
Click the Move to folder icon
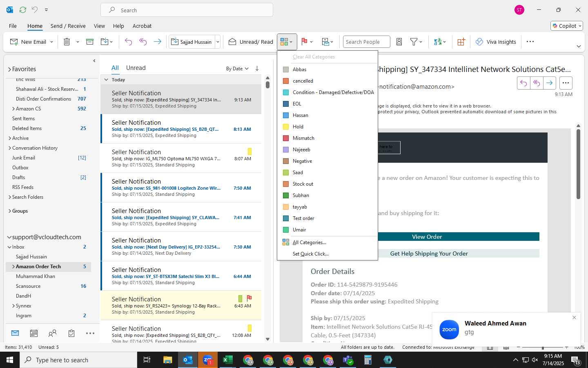click(105, 42)
